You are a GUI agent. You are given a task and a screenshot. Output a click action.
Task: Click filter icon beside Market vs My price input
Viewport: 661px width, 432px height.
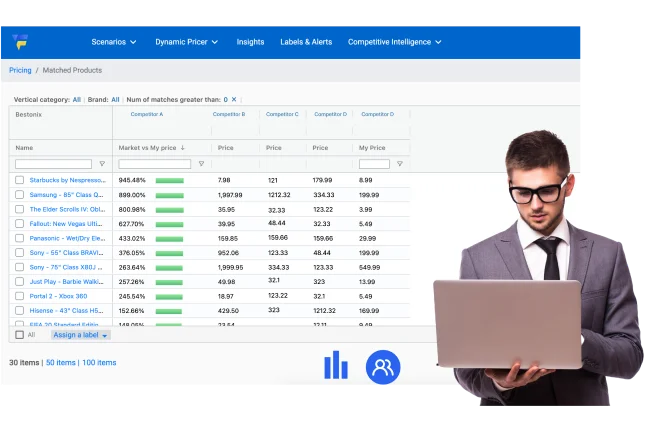click(200, 164)
